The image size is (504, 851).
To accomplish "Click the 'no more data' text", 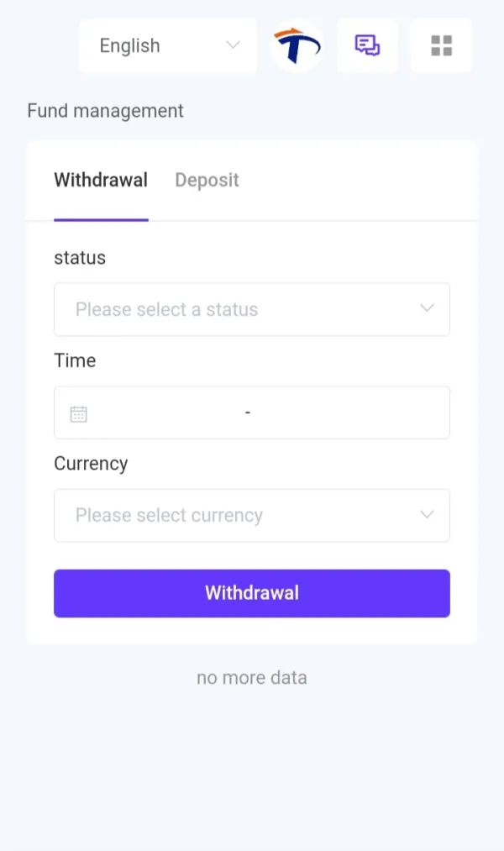I will tap(251, 677).
